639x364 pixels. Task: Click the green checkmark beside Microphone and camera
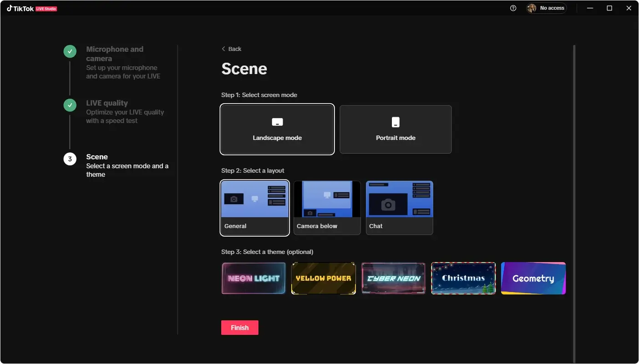coord(70,51)
